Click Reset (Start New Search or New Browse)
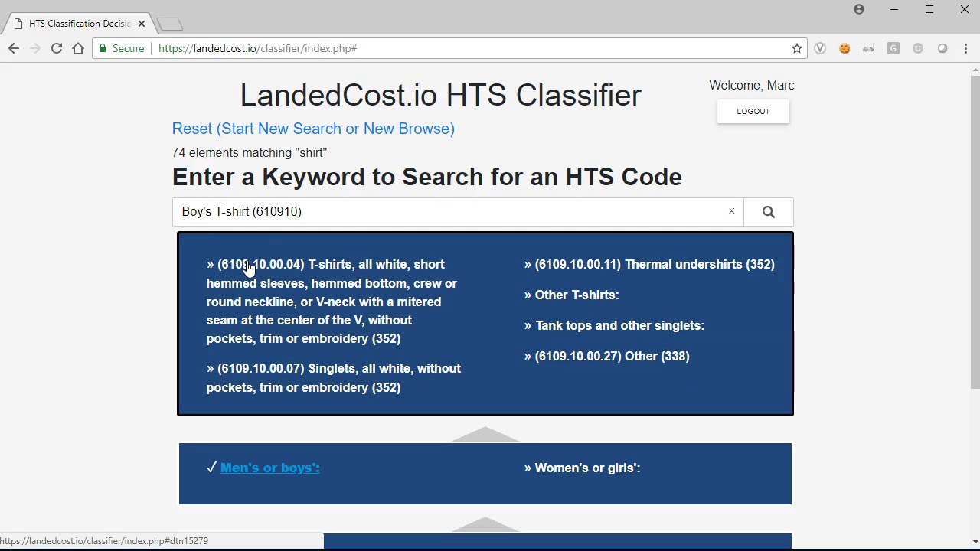This screenshot has width=980, height=551. point(313,129)
